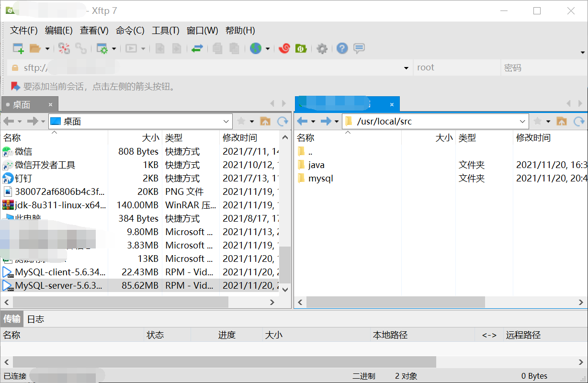This screenshot has width=588, height=383.
Task: Click the remote pane horizontal scrollbar thumb
Action: pyautogui.click(x=396, y=302)
